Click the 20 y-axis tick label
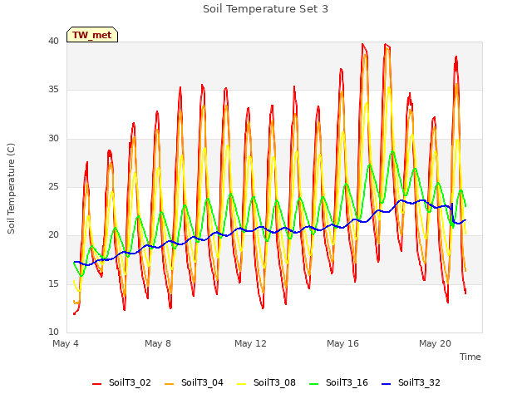Screen dimensions: 532x399 pos(53,234)
